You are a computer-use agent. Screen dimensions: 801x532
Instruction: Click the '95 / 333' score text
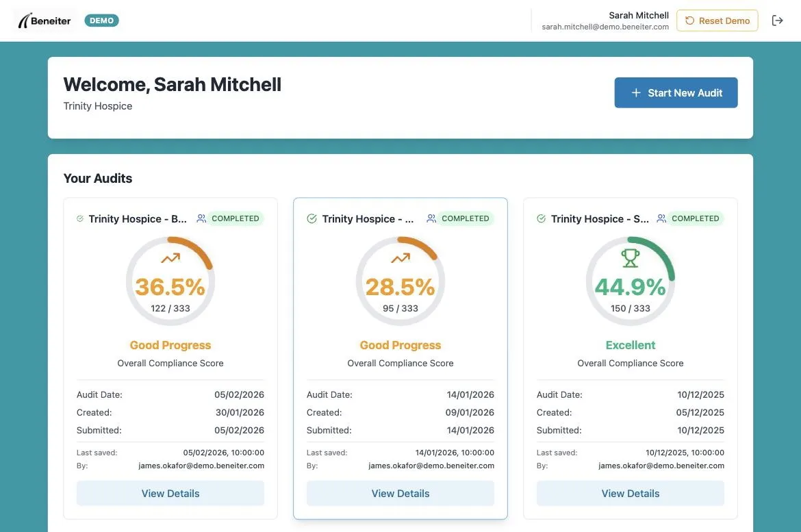click(400, 308)
